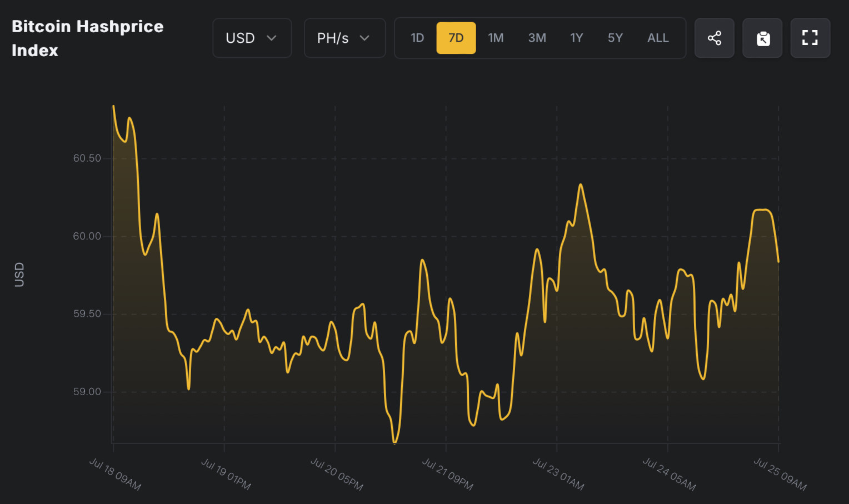Image resolution: width=849 pixels, height=504 pixels.
Task: Show the 1M time range
Action: (496, 38)
